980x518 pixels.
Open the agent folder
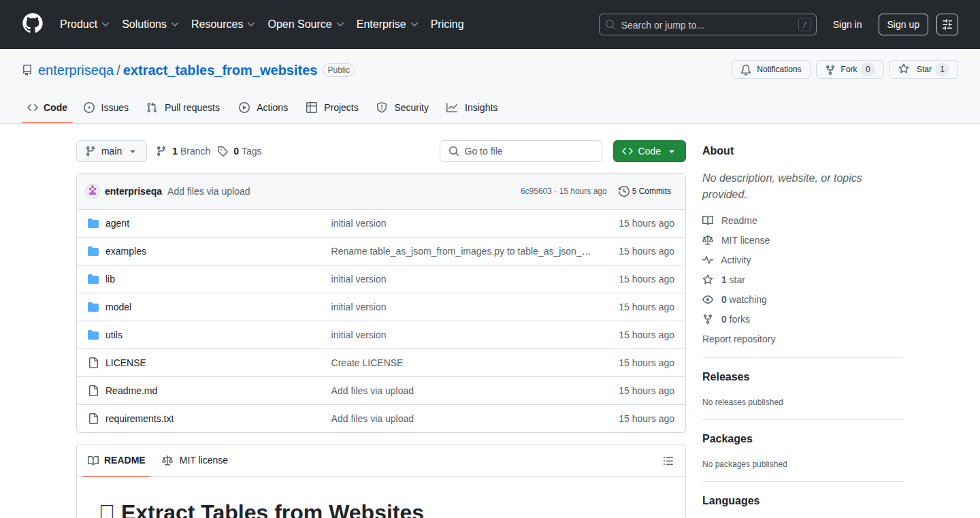(117, 223)
